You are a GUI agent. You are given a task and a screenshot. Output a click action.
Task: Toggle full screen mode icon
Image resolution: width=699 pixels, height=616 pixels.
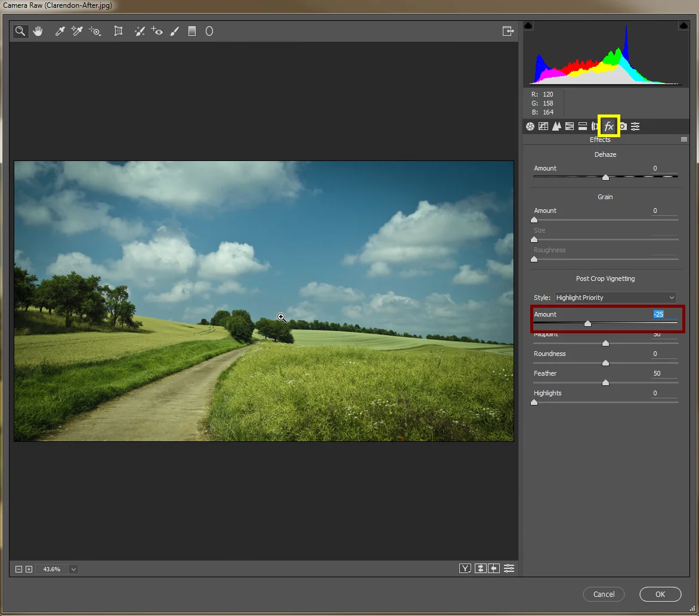pyautogui.click(x=508, y=31)
